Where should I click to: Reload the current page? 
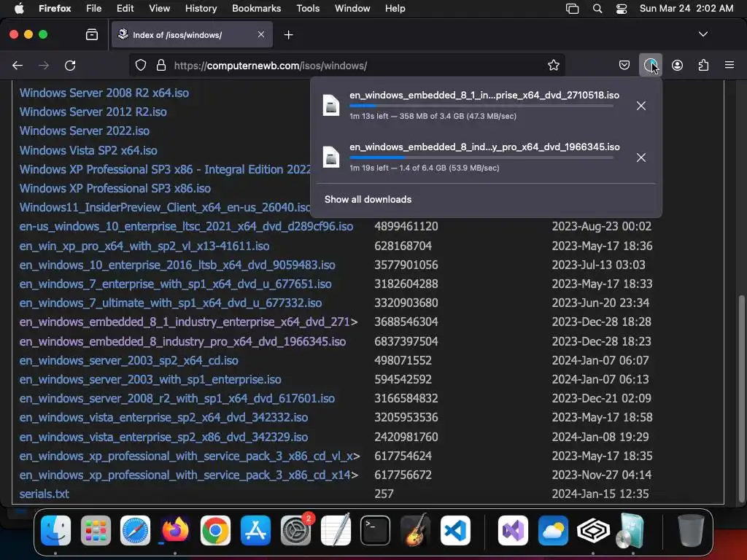(x=70, y=65)
